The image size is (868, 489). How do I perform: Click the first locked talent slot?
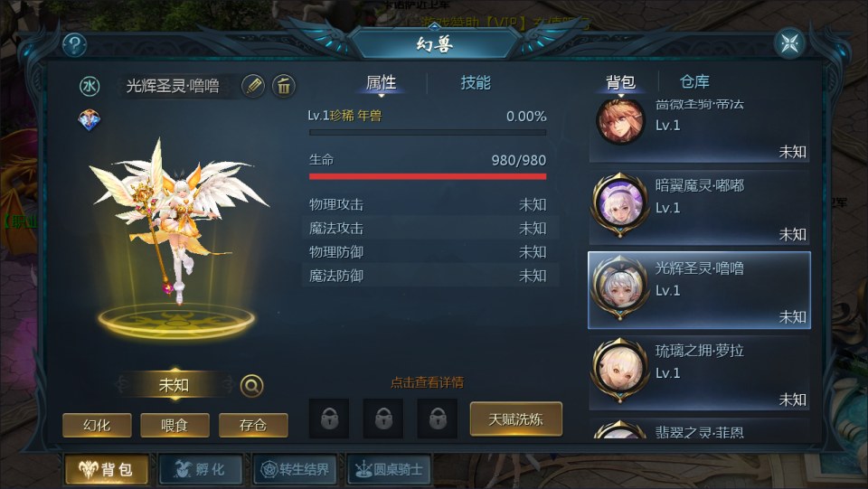click(329, 418)
